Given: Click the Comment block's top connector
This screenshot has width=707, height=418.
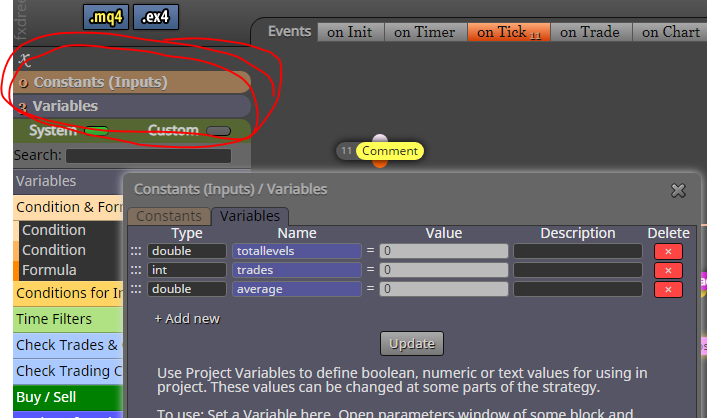Looking at the screenshot, I should tap(380, 138).
